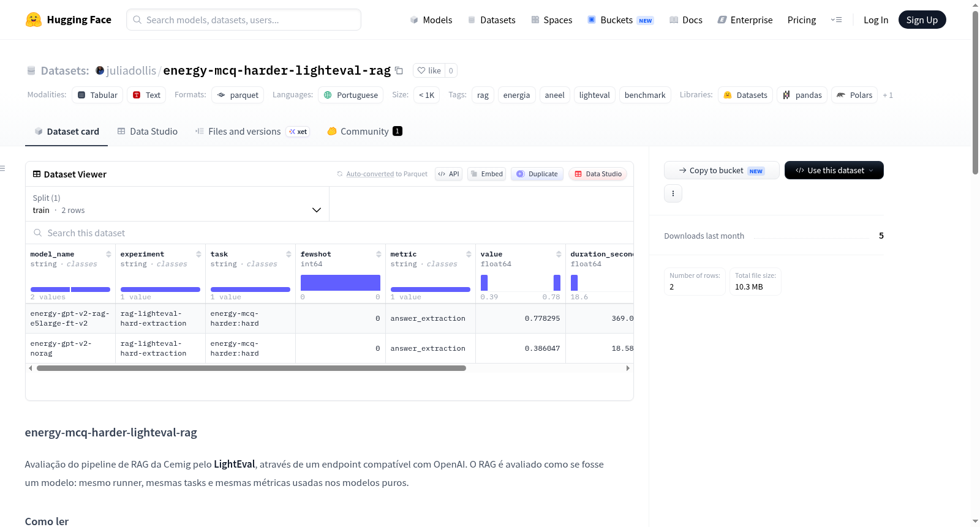This screenshot has height=527, width=980.
Task: Focus the Search this dataset field
Action: click(330, 233)
